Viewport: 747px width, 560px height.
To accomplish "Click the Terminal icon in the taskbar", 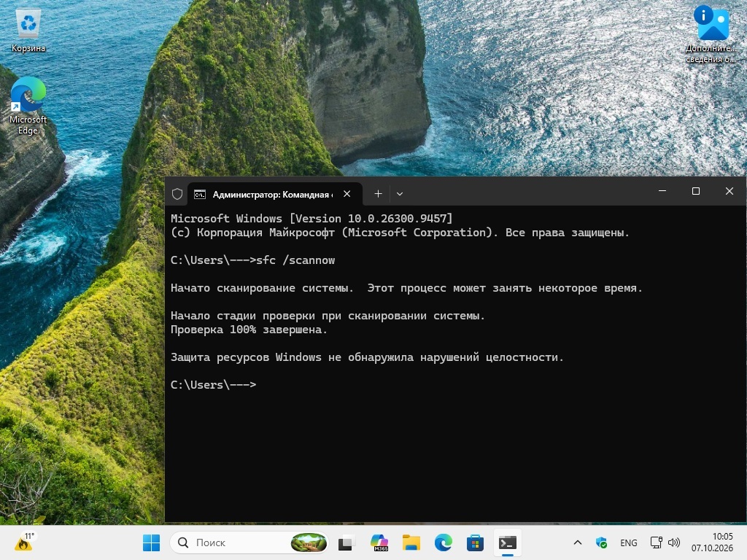I will 508,542.
